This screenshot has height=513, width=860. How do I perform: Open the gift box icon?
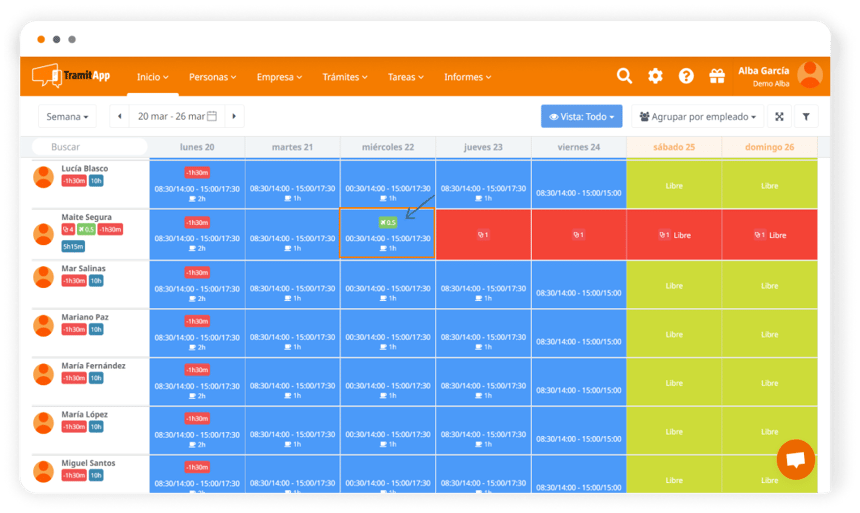[716, 76]
